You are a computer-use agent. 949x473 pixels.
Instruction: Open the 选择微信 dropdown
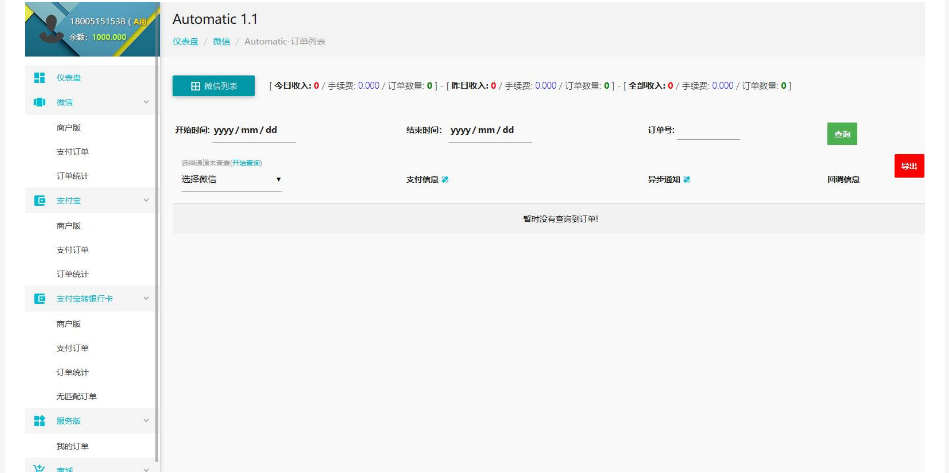click(231, 180)
